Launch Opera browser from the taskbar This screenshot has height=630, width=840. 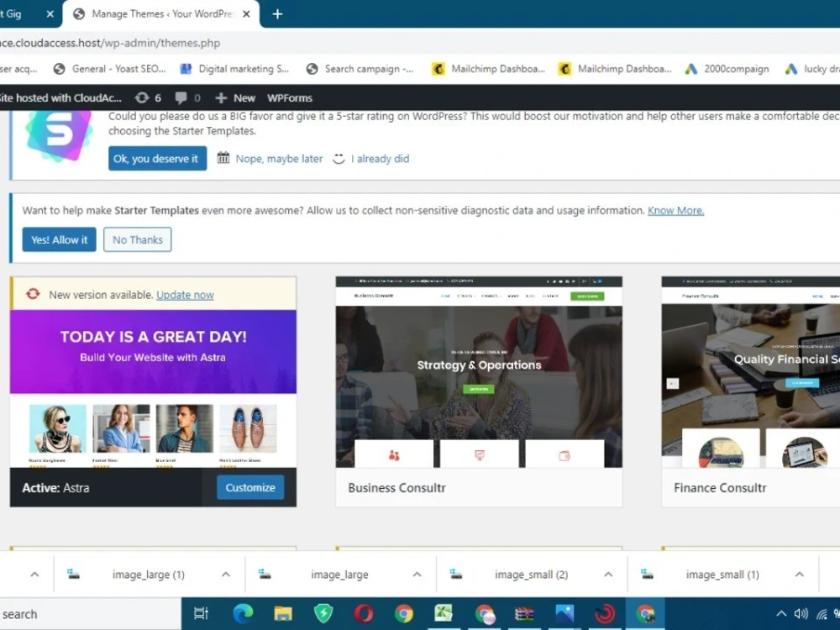pyautogui.click(x=363, y=613)
